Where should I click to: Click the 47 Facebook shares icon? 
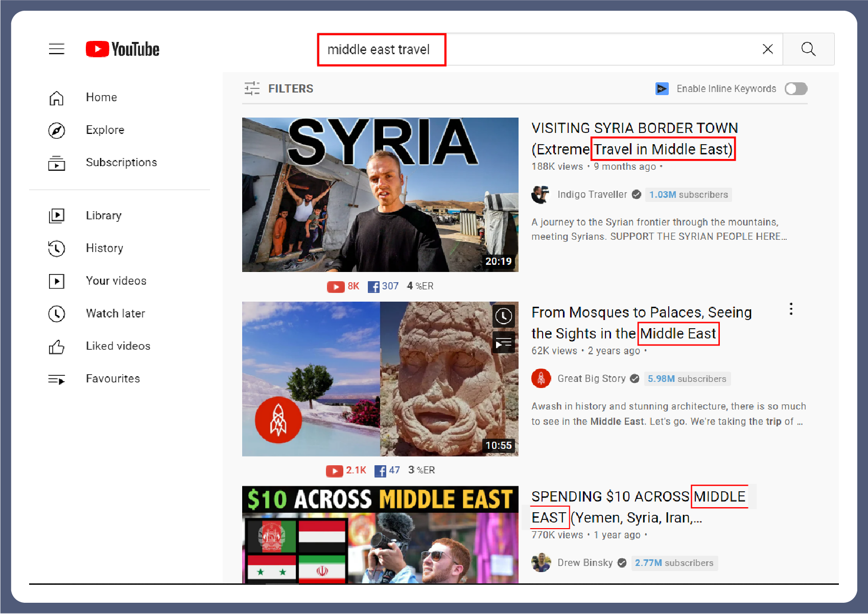(x=380, y=471)
